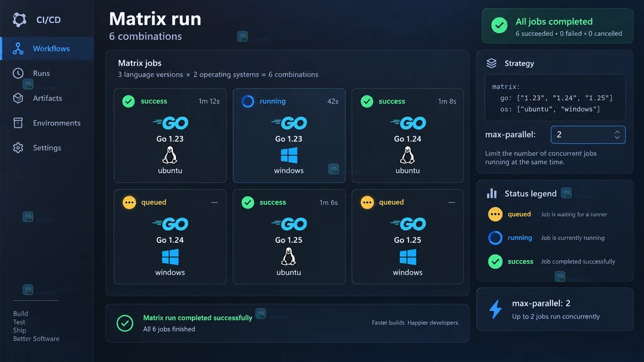Open the Workflows section
Image resolution: width=644 pixels, height=362 pixels.
point(47,48)
